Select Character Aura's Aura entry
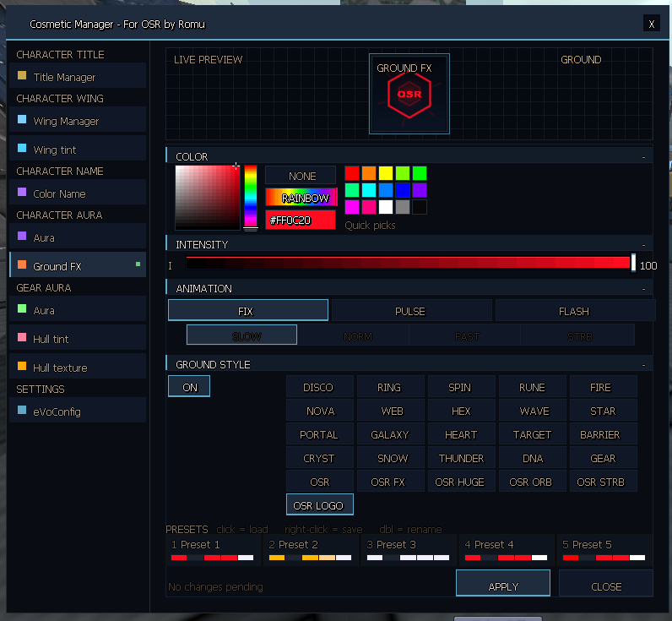 (78, 237)
